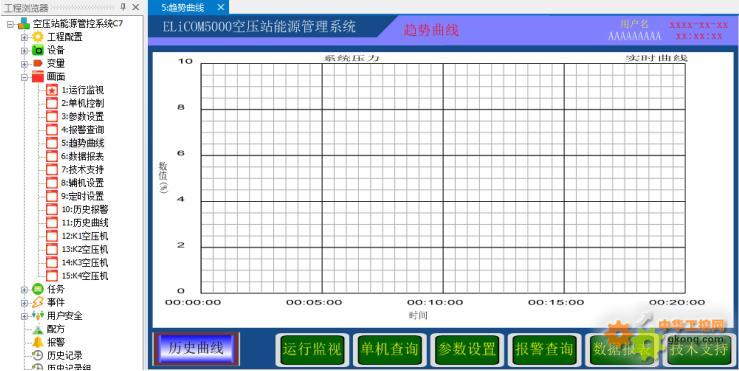Image resolution: width=739 pixels, height=371 pixels.
Task: Collapse the project root tree node
Action: click(x=10, y=24)
